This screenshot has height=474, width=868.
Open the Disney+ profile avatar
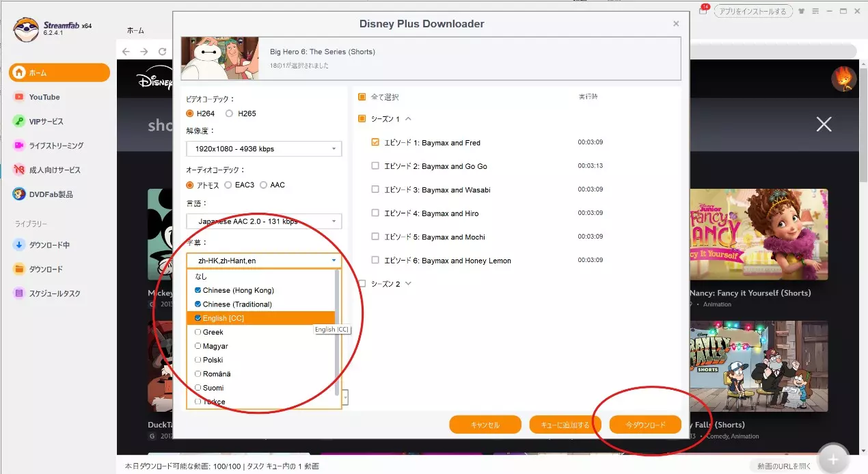coord(843,79)
